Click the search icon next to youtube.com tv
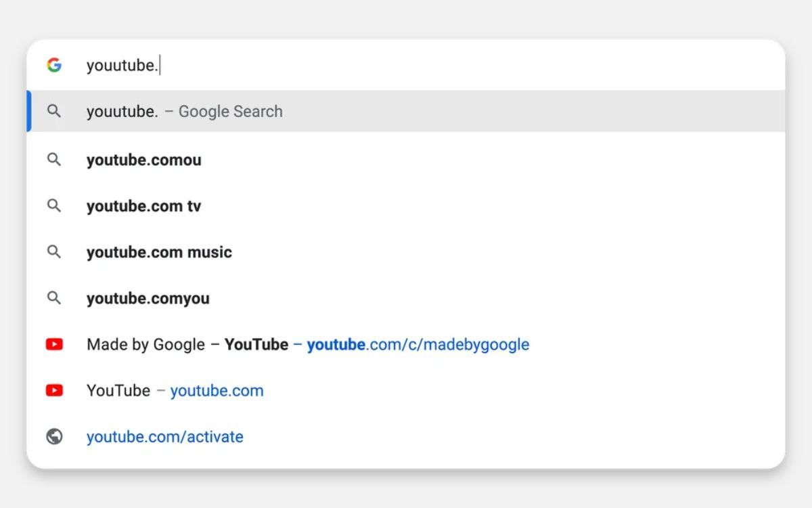Image resolution: width=812 pixels, height=508 pixels. pos(54,206)
